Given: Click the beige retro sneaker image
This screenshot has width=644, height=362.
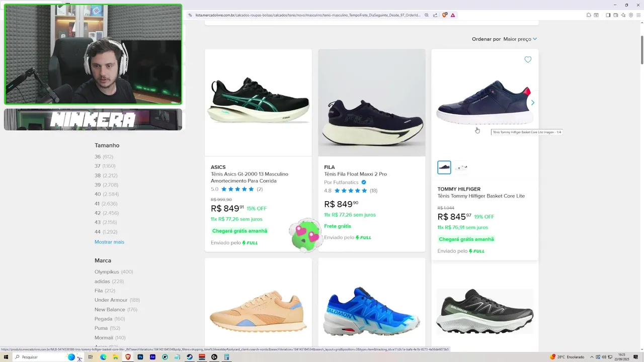Looking at the screenshot, I should point(258,312).
